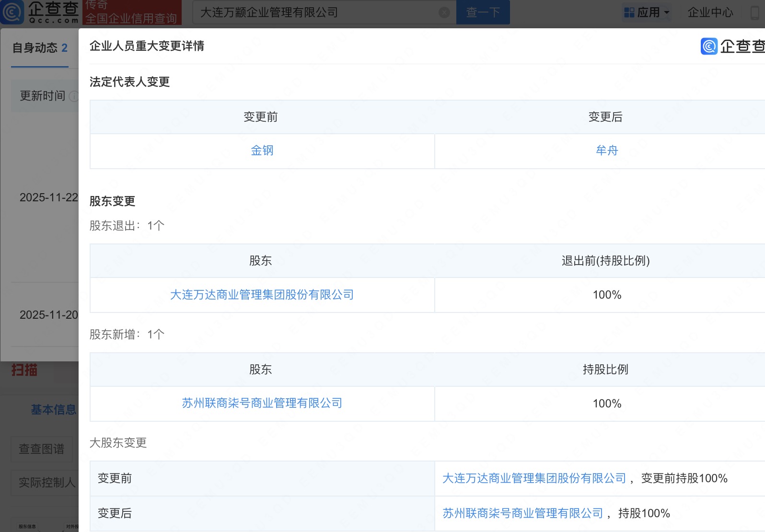Click the Qcc logo in the top-left header
The image size is (765, 532).
click(39, 12)
